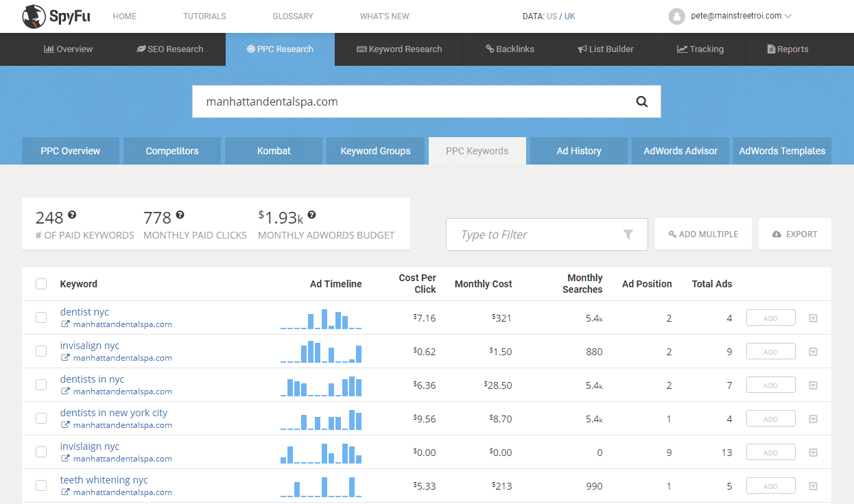854x504 pixels.
Task: Check the invislaign nyc row checkbox
Action: tap(41, 452)
